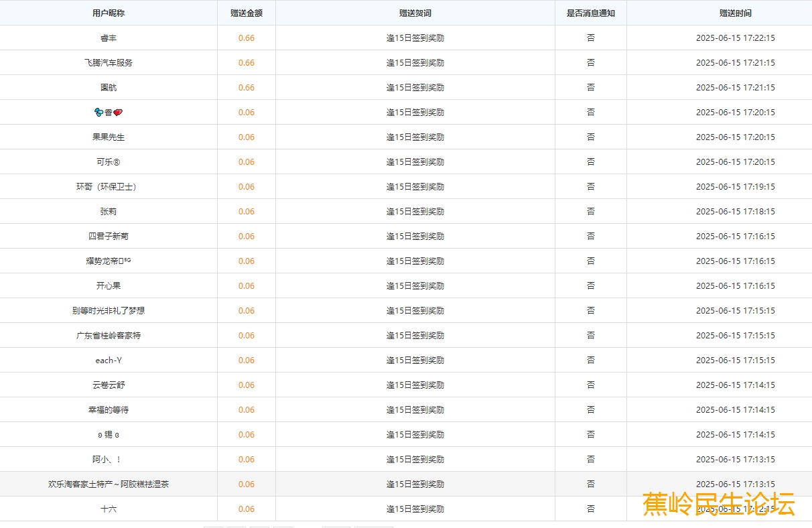Open the user 飞腾汽车服务
The width and height of the screenshot is (812, 528).
[x=109, y=63]
